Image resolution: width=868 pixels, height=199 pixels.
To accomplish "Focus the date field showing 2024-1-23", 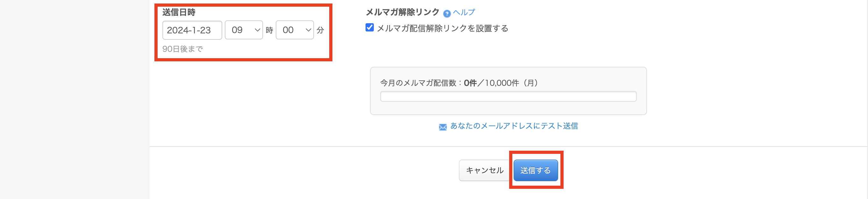I will tap(192, 30).
